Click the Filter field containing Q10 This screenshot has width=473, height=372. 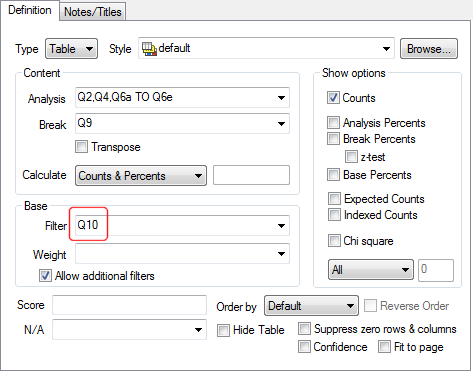pyautogui.click(x=182, y=225)
